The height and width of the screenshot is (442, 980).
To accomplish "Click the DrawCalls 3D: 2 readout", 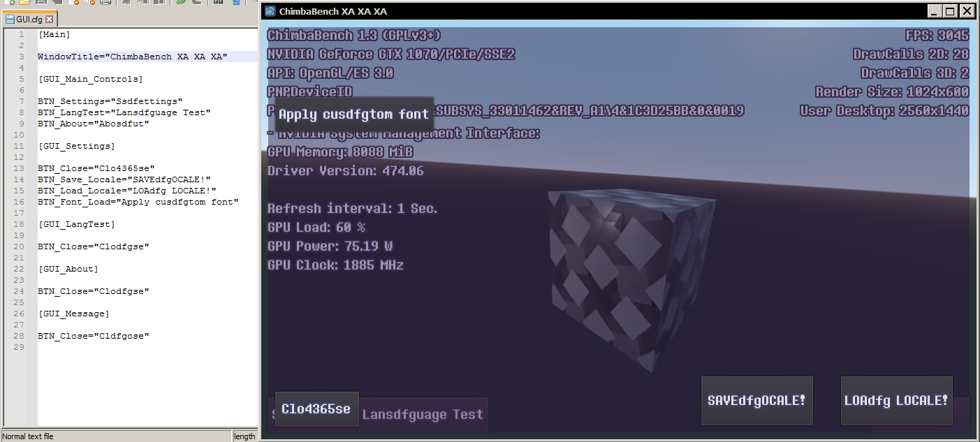I will point(915,73).
